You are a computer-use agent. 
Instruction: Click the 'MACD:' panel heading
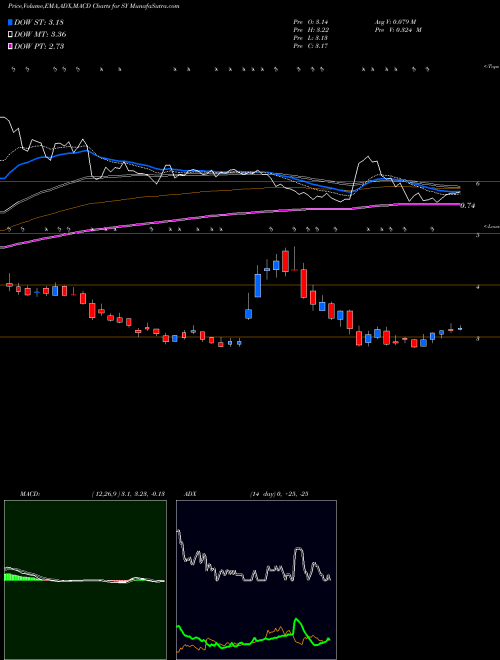pyautogui.click(x=30, y=494)
